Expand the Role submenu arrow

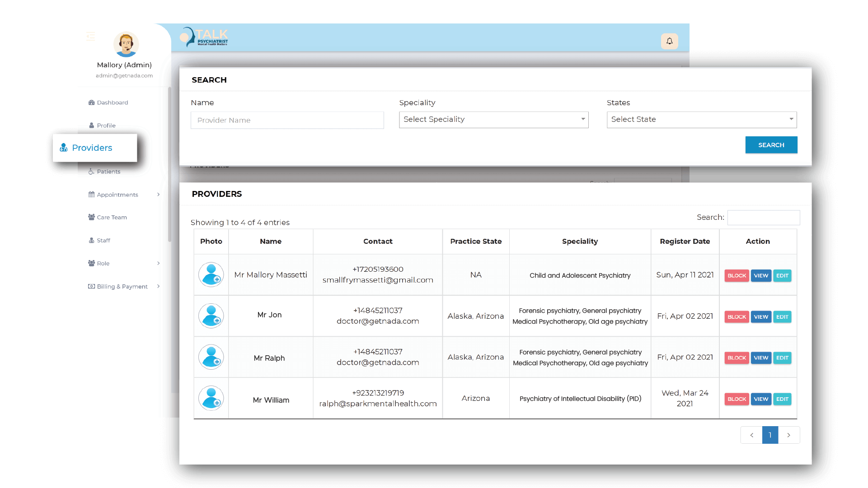pos(158,263)
